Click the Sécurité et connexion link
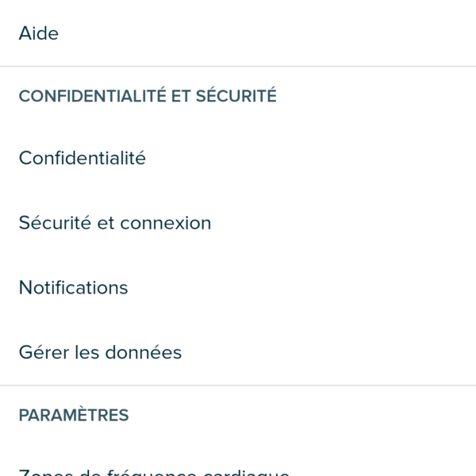The image size is (476, 476). 115,223
